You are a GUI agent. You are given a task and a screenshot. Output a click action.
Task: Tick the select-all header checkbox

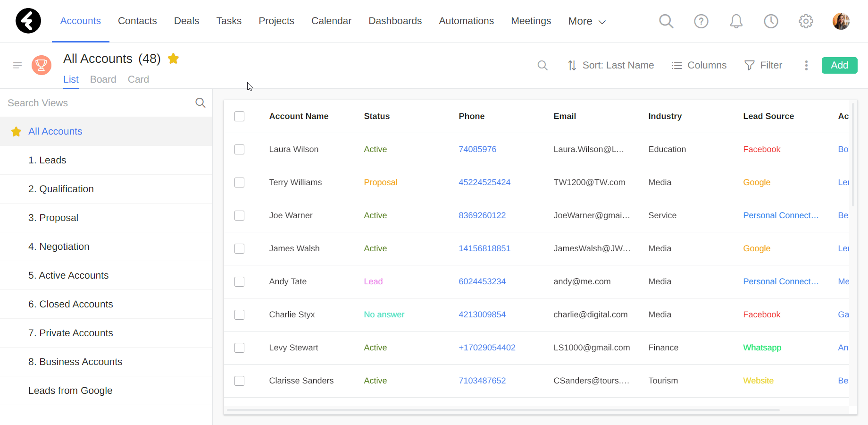pos(240,116)
